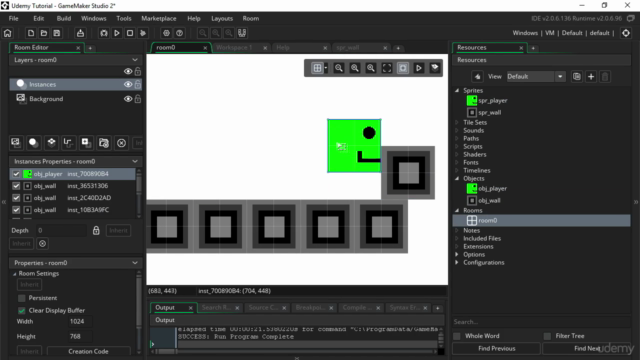Open the Start Page home icon
640x360 pixels.
(7, 33)
